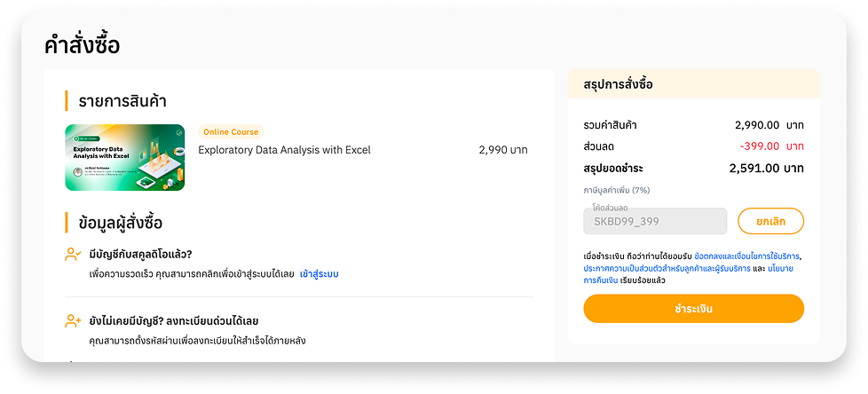Open the ประกาศความเป็นส่วนตัว privacy notice link
This screenshot has width=868, height=394.
(x=666, y=267)
